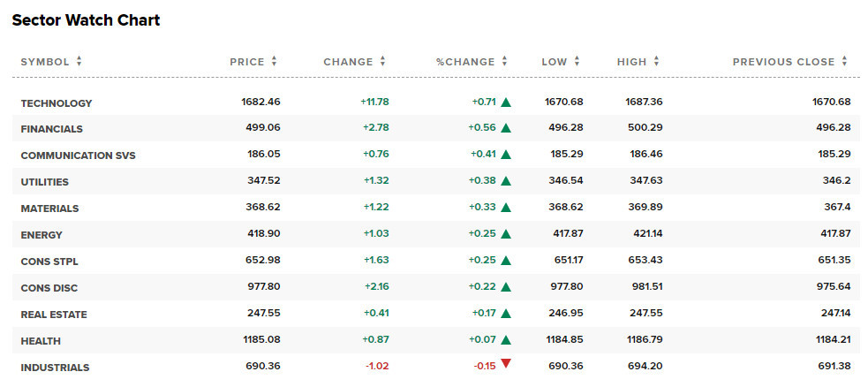This screenshot has width=868, height=387.
Task: Click the PREVIOUS CLOSE column header text
Action: [783, 62]
